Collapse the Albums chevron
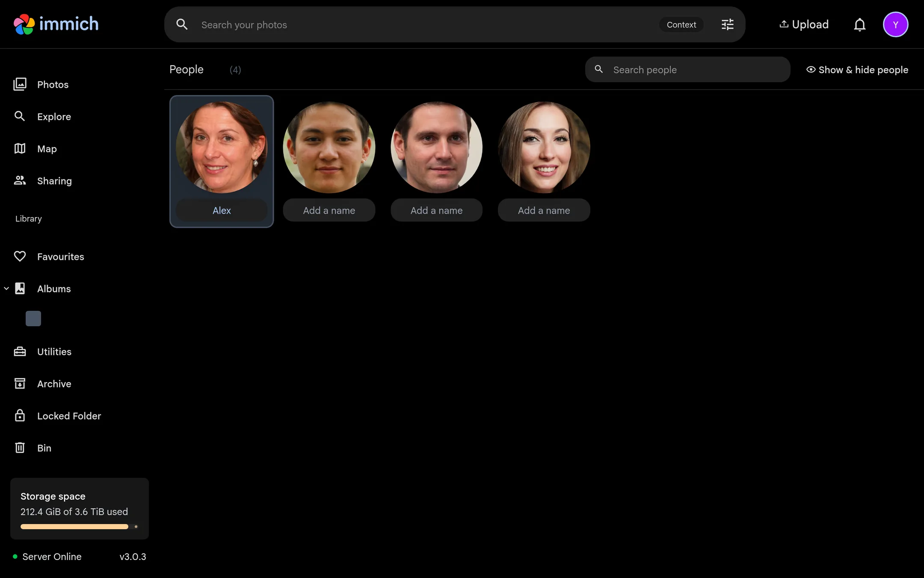 tap(6, 289)
